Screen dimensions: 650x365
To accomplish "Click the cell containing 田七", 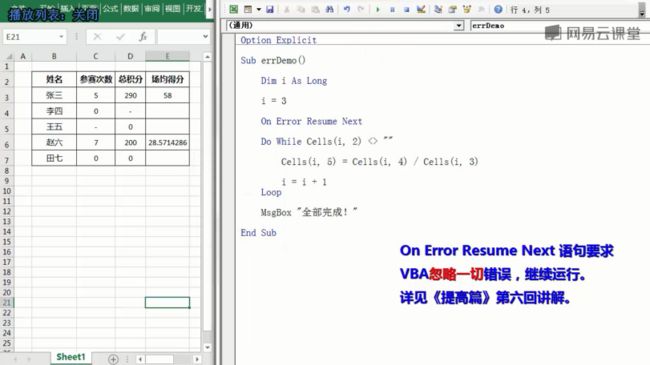I will (54, 158).
